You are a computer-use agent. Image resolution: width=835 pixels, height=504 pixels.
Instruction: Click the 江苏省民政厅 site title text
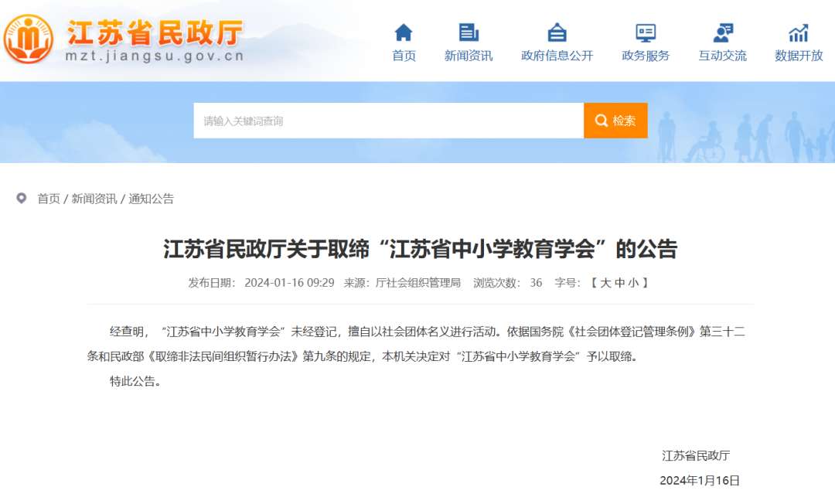click(x=155, y=33)
